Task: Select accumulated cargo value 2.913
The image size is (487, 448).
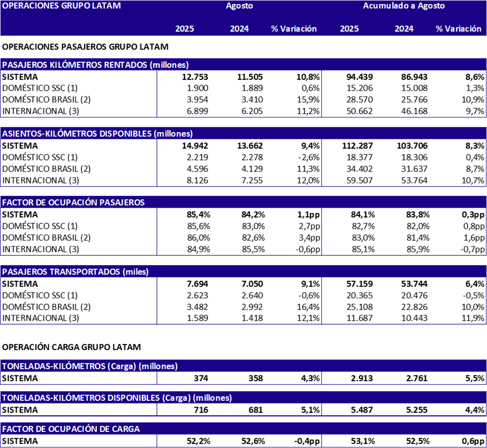Action: pyautogui.click(x=362, y=379)
